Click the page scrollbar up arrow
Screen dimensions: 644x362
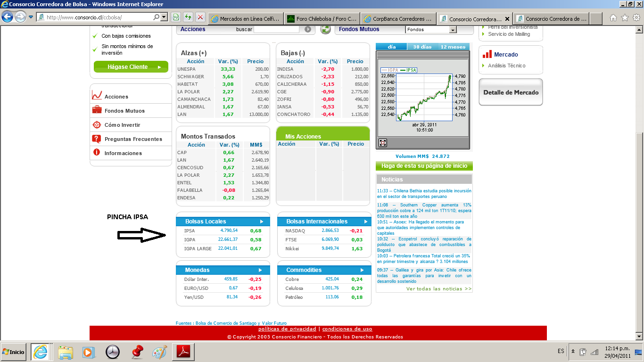point(639,29)
